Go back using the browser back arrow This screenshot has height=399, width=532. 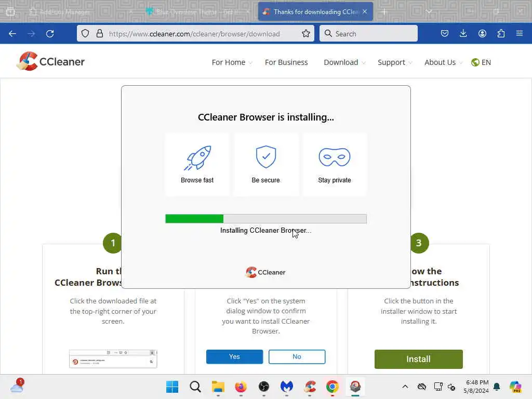[12, 34]
